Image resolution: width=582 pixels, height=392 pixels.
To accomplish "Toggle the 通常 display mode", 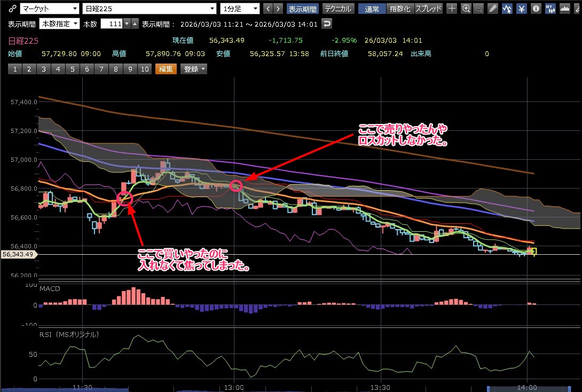I will 372,9.
